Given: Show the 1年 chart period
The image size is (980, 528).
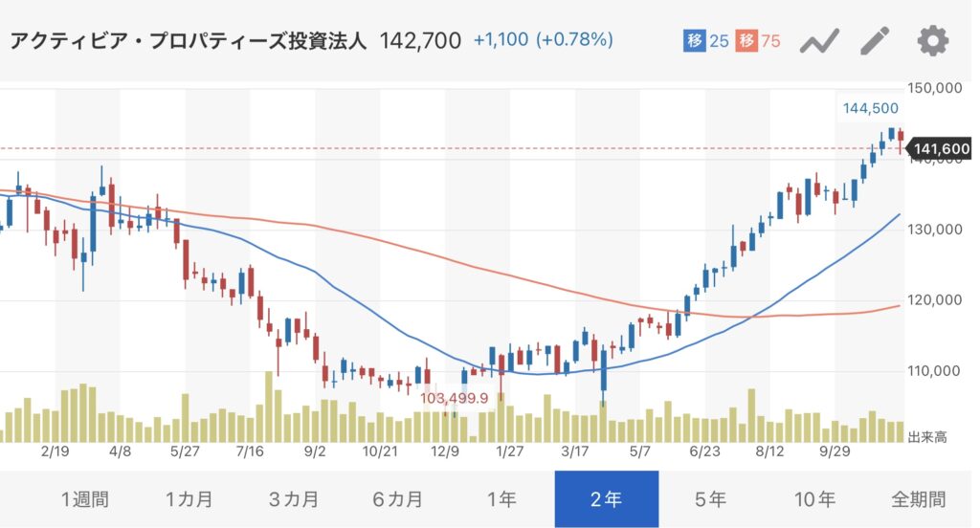Looking at the screenshot, I should [x=501, y=499].
